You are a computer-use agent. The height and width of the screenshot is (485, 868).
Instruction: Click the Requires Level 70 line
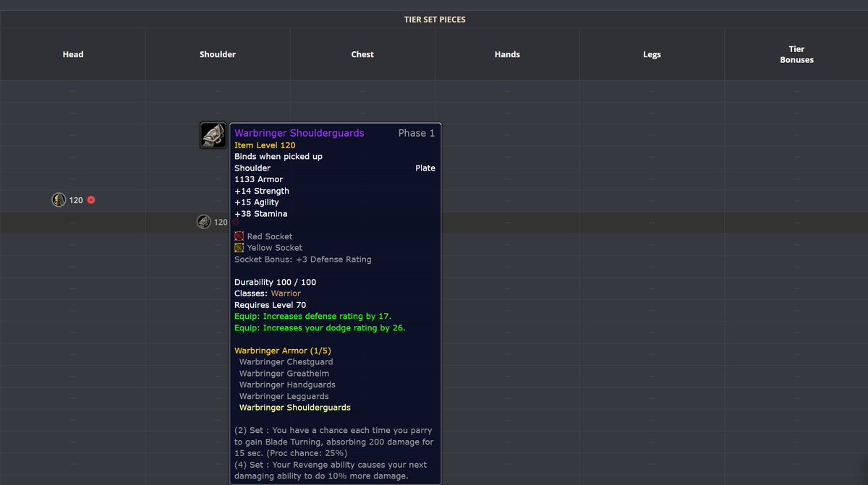[271, 305]
